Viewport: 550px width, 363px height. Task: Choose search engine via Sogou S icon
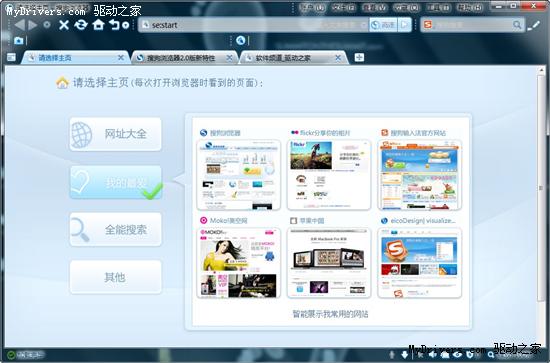pos(428,25)
